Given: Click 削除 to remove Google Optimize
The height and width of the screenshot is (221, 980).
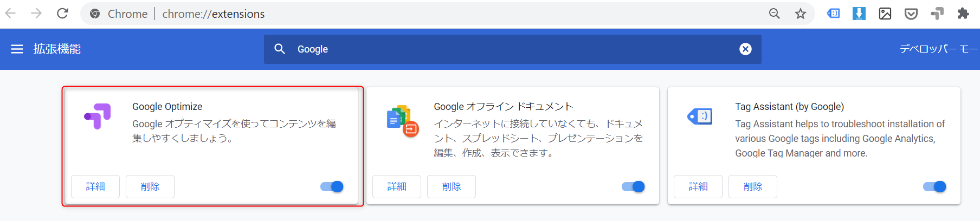Looking at the screenshot, I should (150, 187).
